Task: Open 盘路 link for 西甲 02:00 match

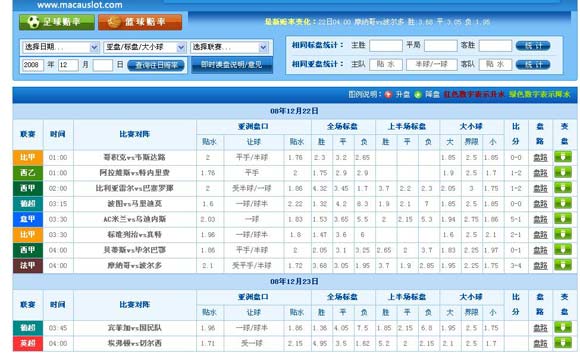Action: point(540,188)
